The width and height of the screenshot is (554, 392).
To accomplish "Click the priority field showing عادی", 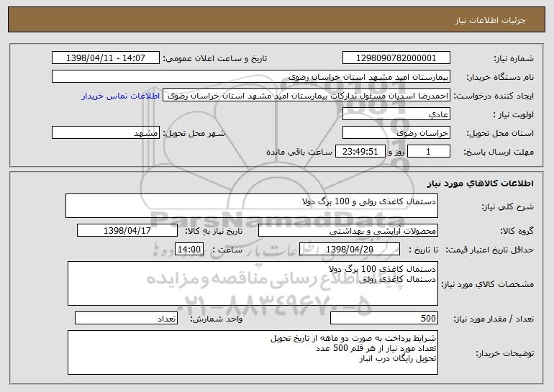I will tap(396, 114).
